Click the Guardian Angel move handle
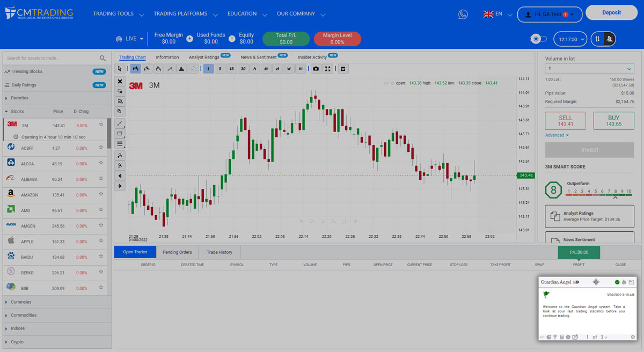 596,282
